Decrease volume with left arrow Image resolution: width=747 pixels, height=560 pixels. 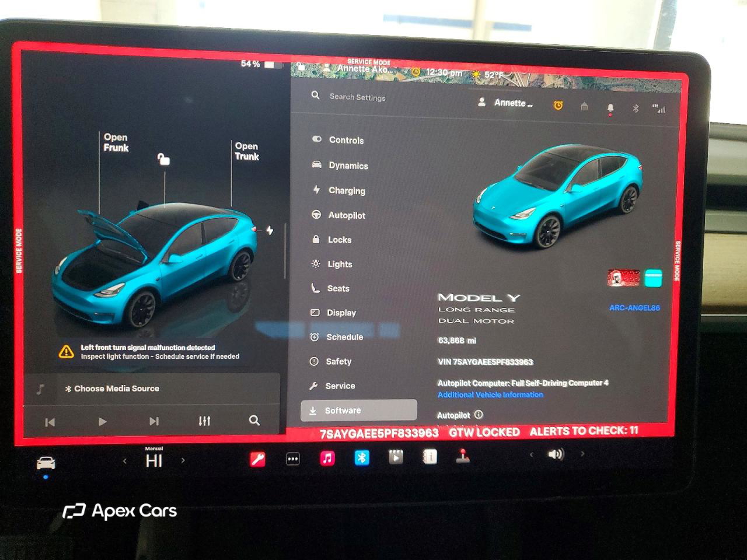point(531,454)
